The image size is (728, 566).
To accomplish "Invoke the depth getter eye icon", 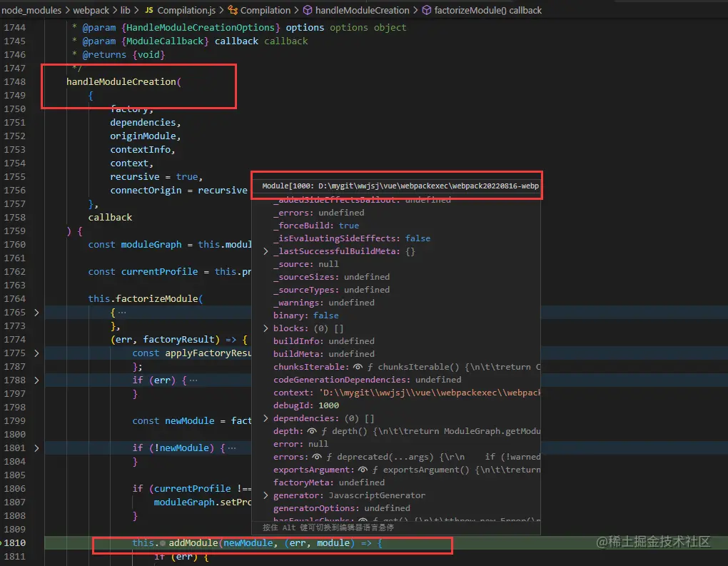I will (x=312, y=431).
